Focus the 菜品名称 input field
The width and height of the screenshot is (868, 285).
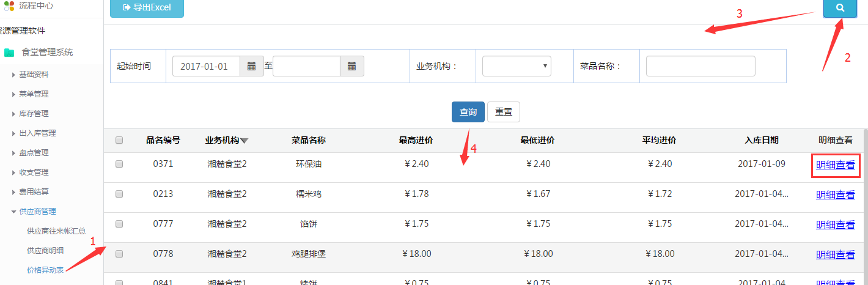pos(701,66)
